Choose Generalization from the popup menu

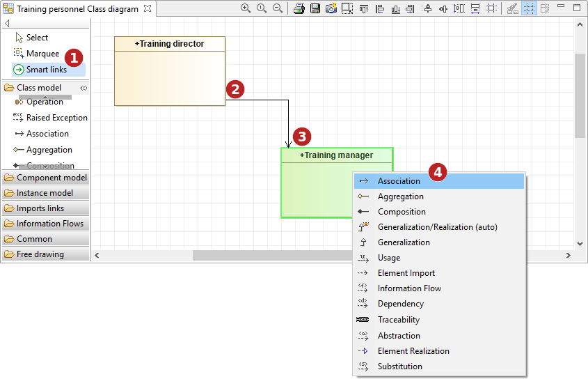click(x=439, y=242)
